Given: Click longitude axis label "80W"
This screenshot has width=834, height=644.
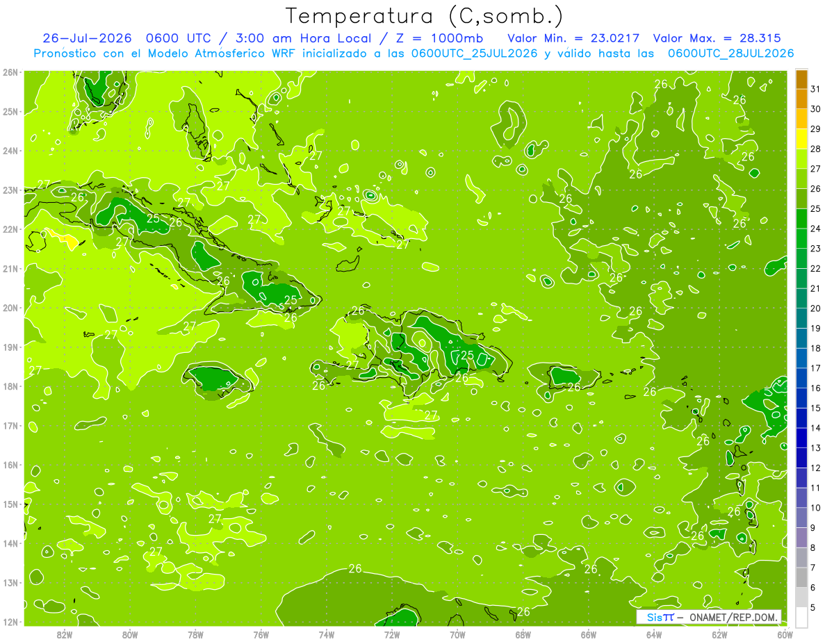Looking at the screenshot, I should coord(130,634).
